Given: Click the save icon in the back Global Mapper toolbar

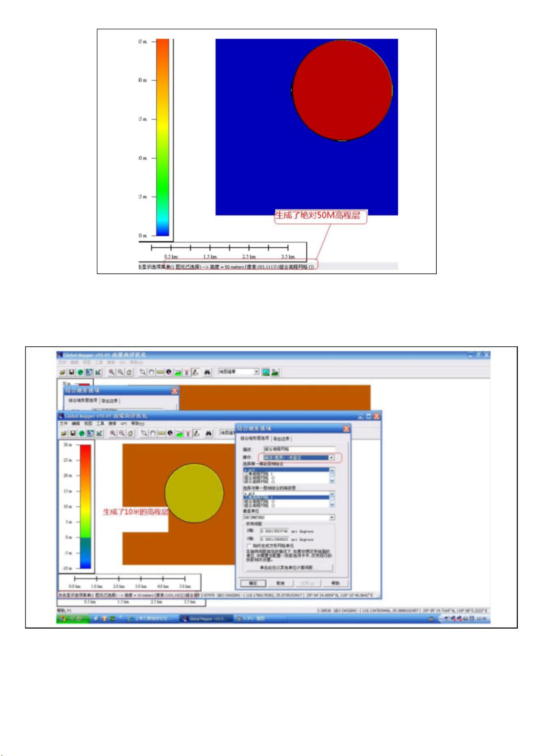Looking at the screenshot, I should [x=72, y=372].
